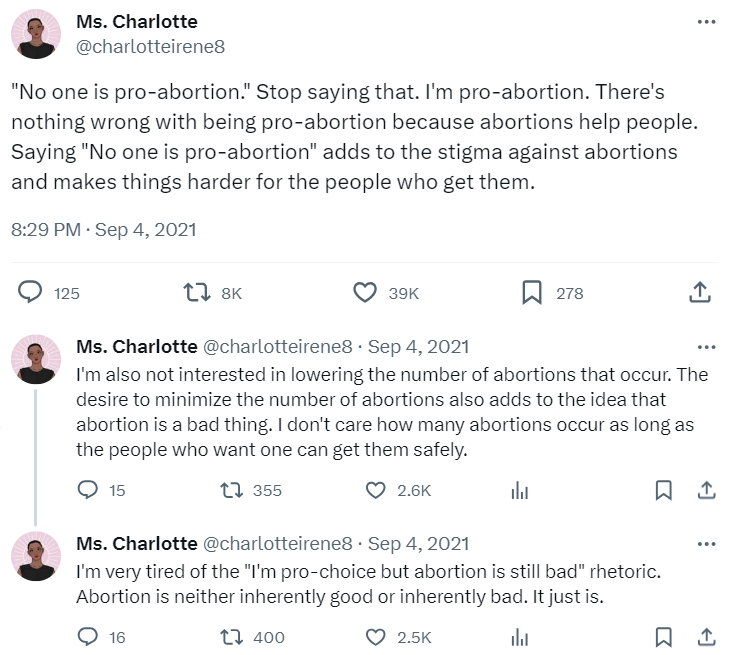Reply to third tweet with 16 replies

pyautogui.click(x=88, y=637)
